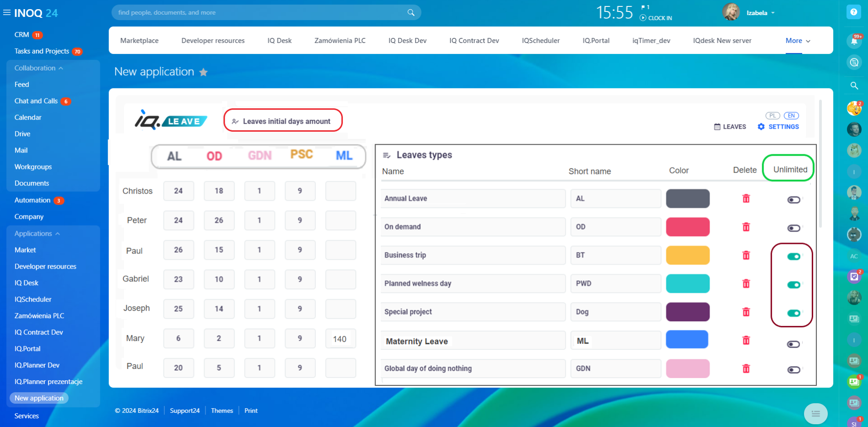This screenshot has width=868, height=427.
Task: Open the Marketplace tab
Action: click(140, 41)
